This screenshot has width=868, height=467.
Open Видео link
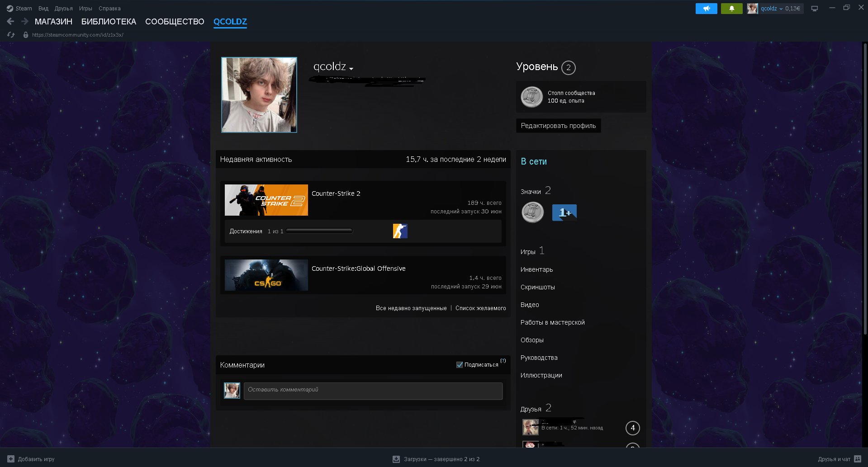530,305
